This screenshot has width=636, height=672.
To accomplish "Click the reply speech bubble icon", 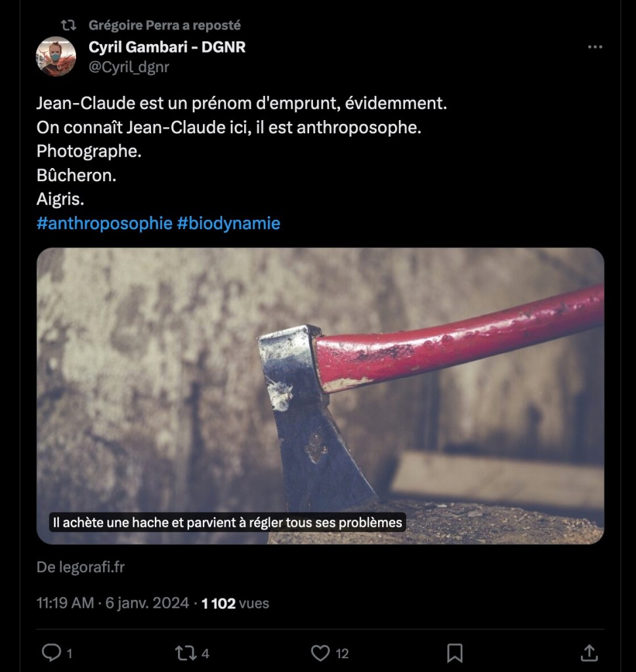I will pos(51,652).
